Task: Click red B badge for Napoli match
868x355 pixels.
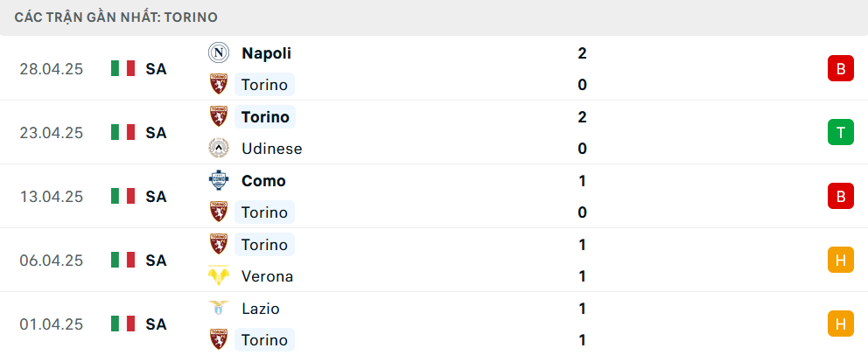Action: 840,68
